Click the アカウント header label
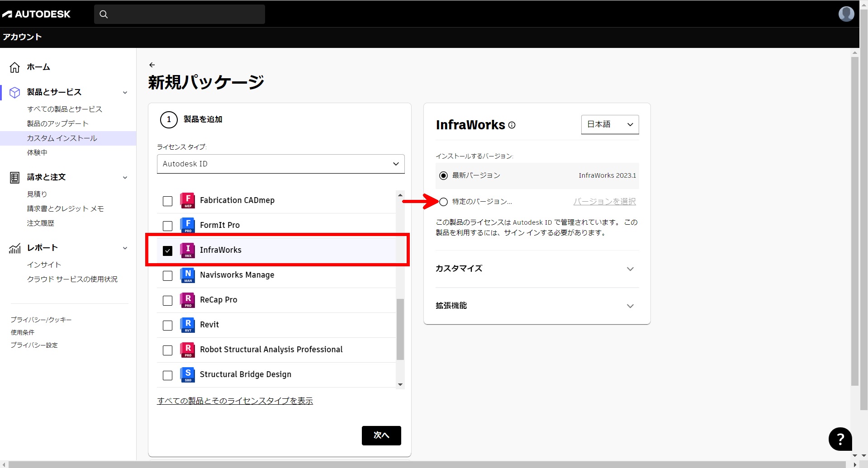 tap(22, 37)
